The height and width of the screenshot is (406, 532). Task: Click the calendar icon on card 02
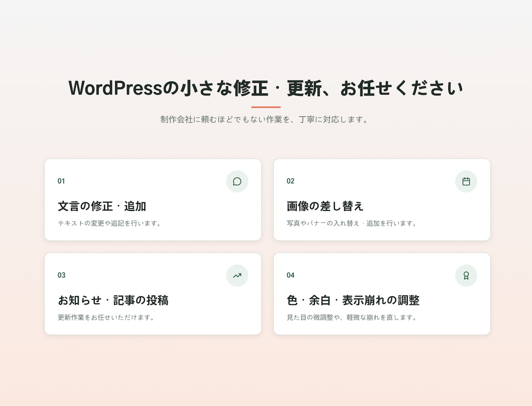[466, 181]
